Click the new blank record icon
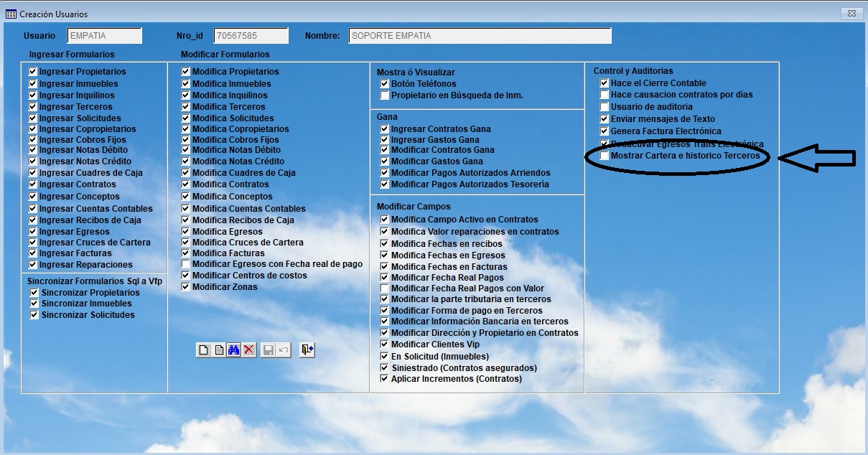The image size is (868, 455). pyautogui.click(x=204, y=350)
